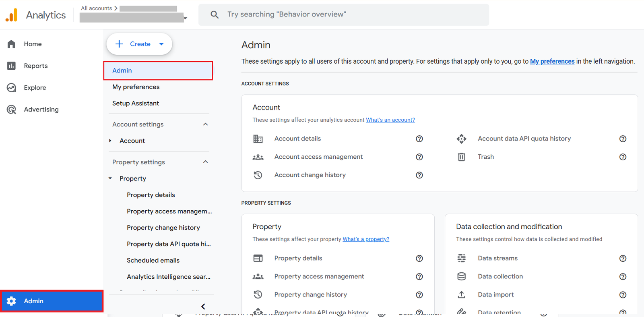This screenshot has width=644, height=317.
Task: Open help for Property access management
Action: click(x=419, y=277)
